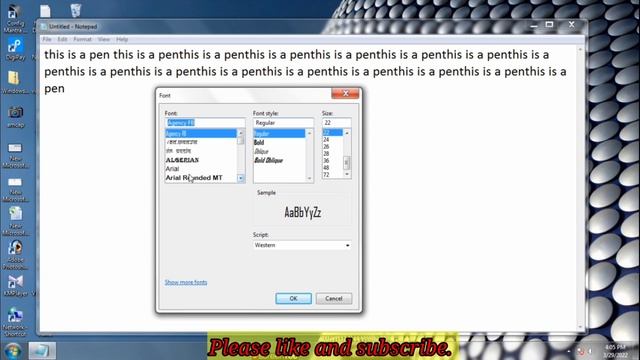Open the Windows folder desktop icon
Viewport: 640px width, 360px height.
[15, 83]
